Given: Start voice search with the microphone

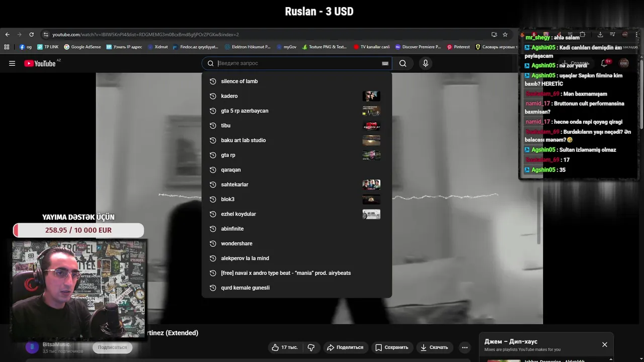Looking at the screenshot, I should click(426, 63).
